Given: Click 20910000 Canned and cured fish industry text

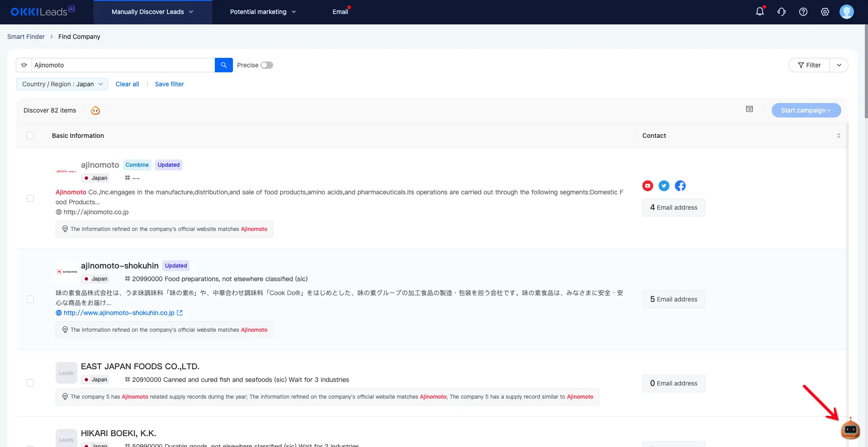Looking at the screenshot, I should 241,380.
